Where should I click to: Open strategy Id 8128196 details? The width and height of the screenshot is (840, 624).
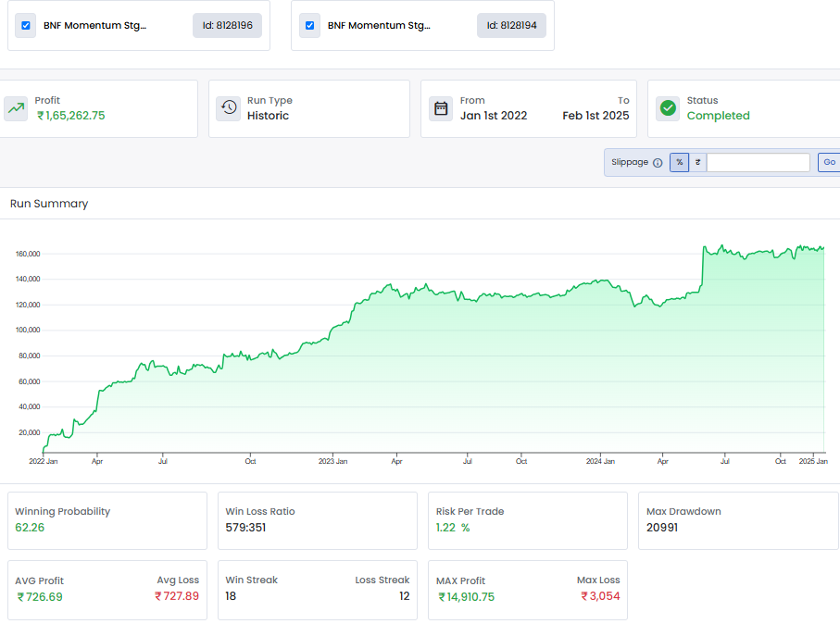pos(227,25)
